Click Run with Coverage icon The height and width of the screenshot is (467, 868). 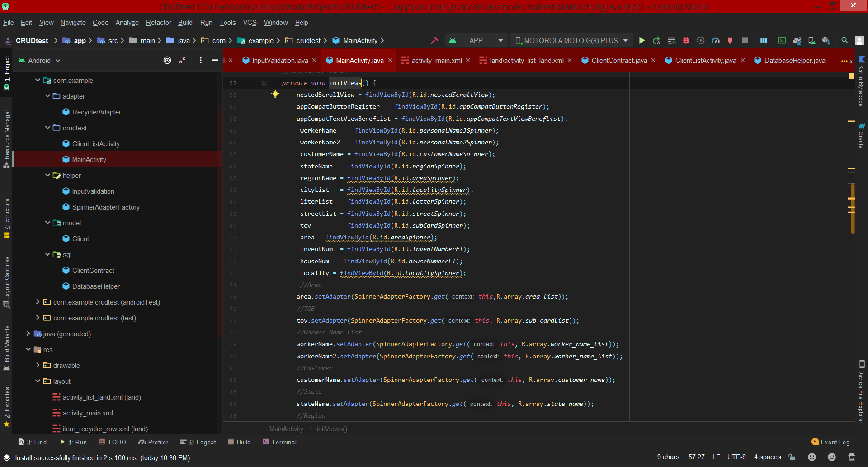(701, 40)
